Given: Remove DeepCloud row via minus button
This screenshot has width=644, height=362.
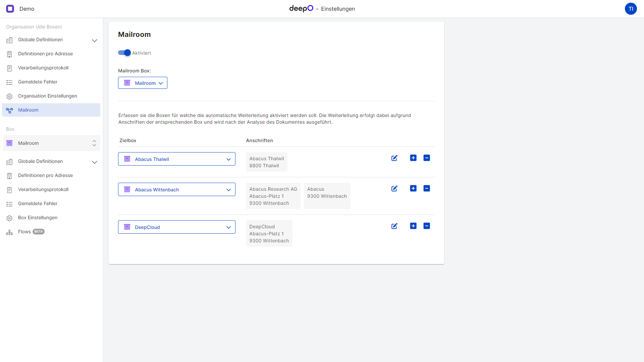Looking at the screenshot, I should click(427, 226).
